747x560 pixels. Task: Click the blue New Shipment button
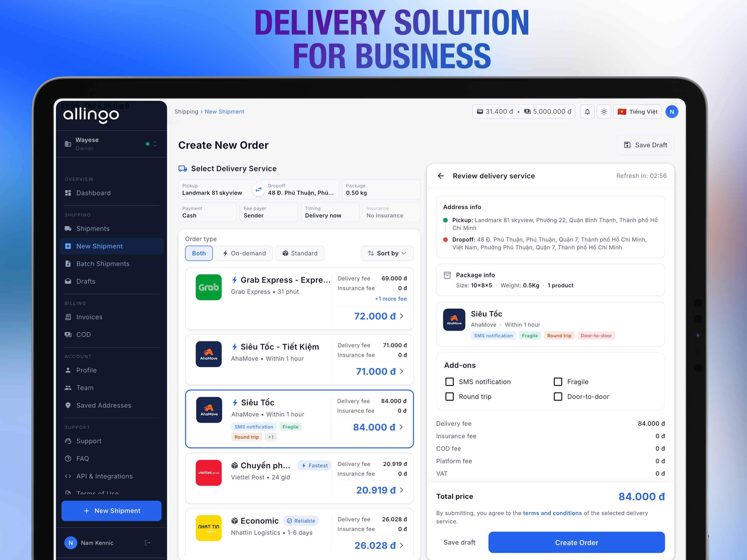click(x=112, y=511)
